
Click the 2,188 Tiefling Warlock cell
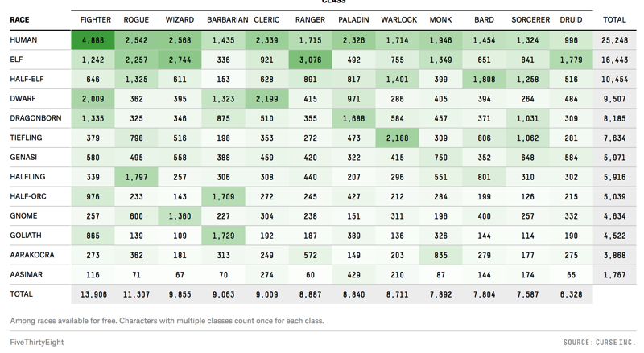tap(398, 138)
